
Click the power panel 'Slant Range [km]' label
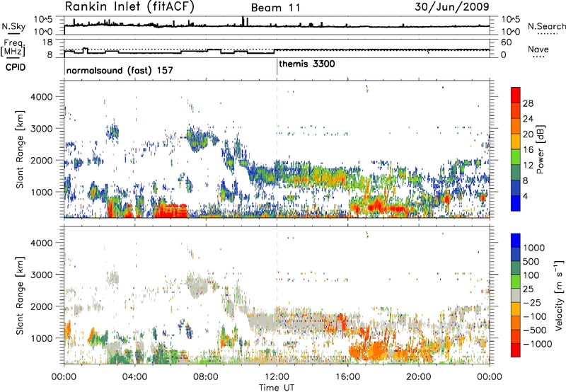coord(20,149)
